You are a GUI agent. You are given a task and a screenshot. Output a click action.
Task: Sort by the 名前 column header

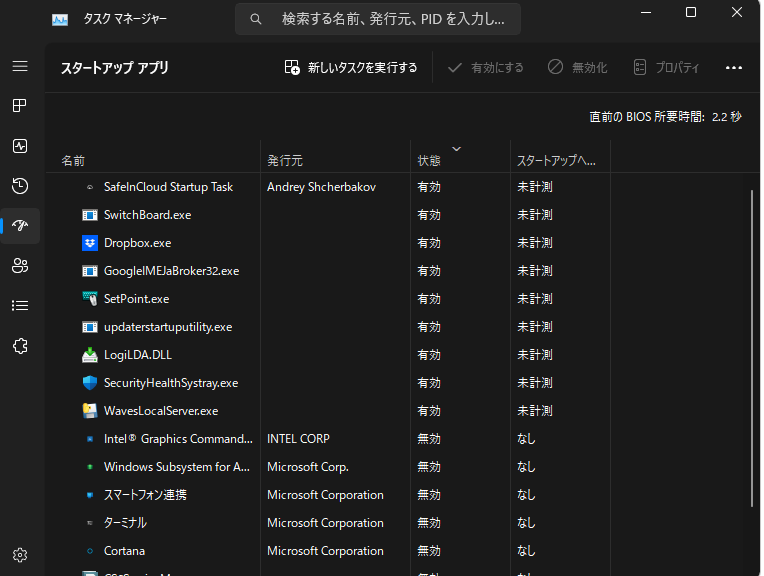(73, 160)
